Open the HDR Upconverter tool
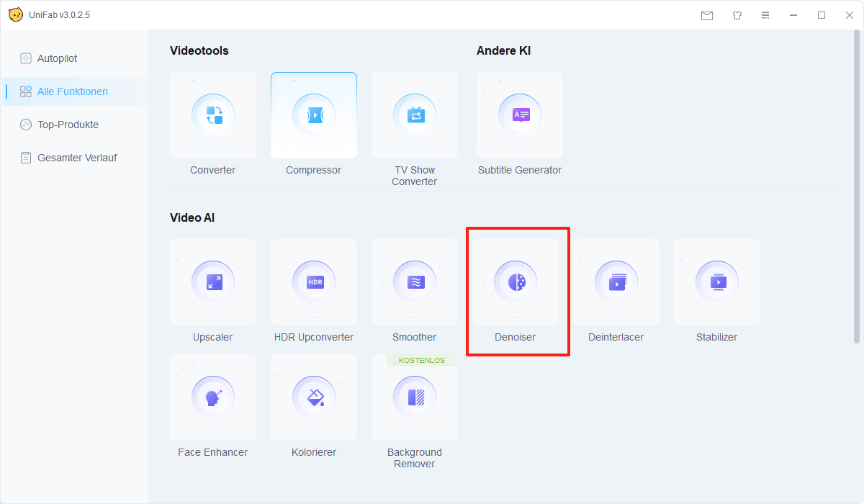Image resolution: width=864 pixels, height=504 pixels. pyautogui.click(x=314, y=282)
